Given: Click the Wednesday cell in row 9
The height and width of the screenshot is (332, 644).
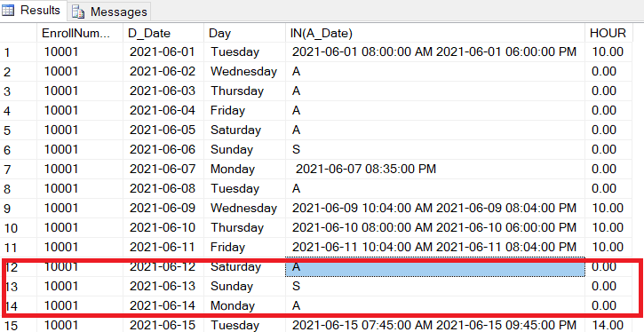Looking at the screenshot, I should [244, 208].
